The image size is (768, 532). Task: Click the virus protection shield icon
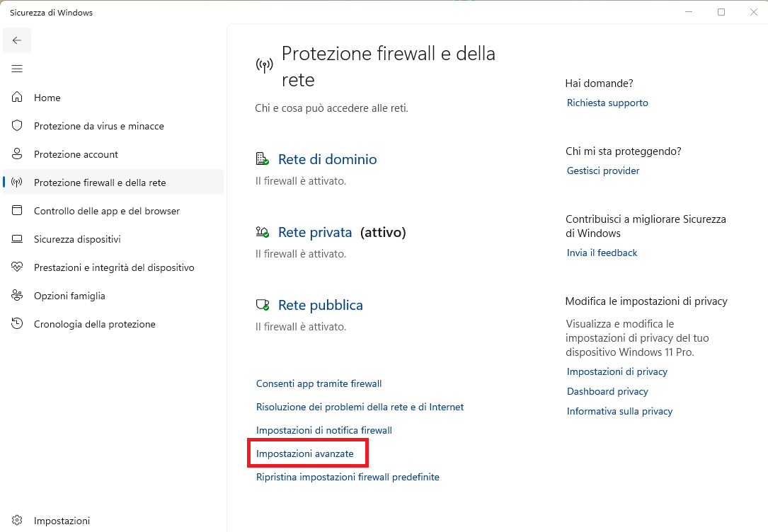pos(18,126)
